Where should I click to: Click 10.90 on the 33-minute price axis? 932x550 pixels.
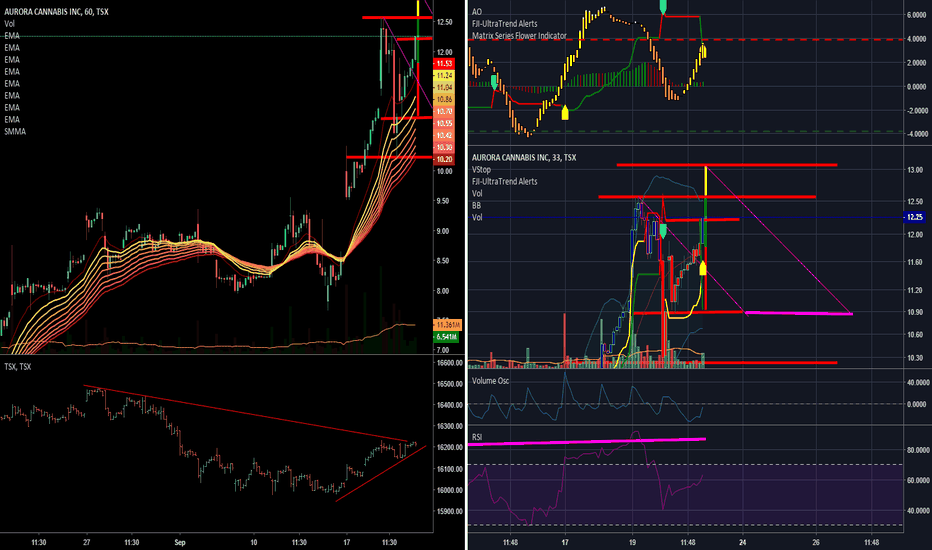(x=915, y=312)
